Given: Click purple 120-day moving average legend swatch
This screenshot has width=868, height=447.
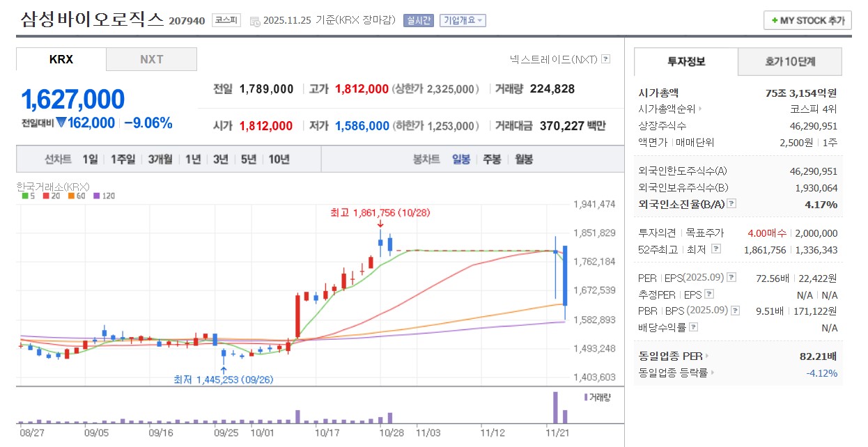Looking at the screenshot, I should pyautogui.click(x=96, y=196).
